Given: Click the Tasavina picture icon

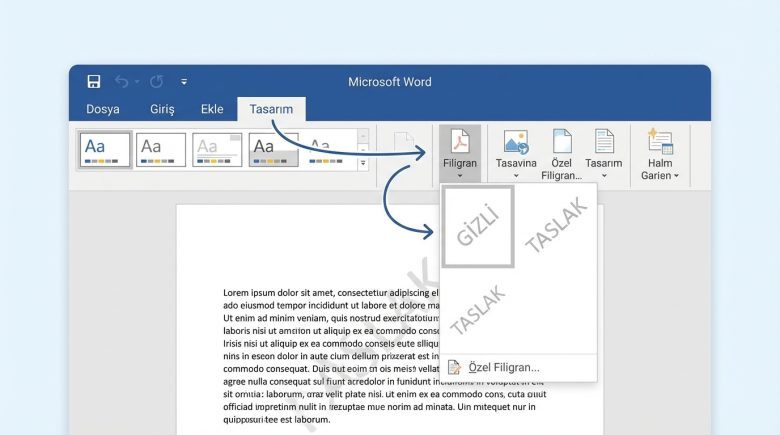Looking at the screenshot, I should tap(516, 142).
